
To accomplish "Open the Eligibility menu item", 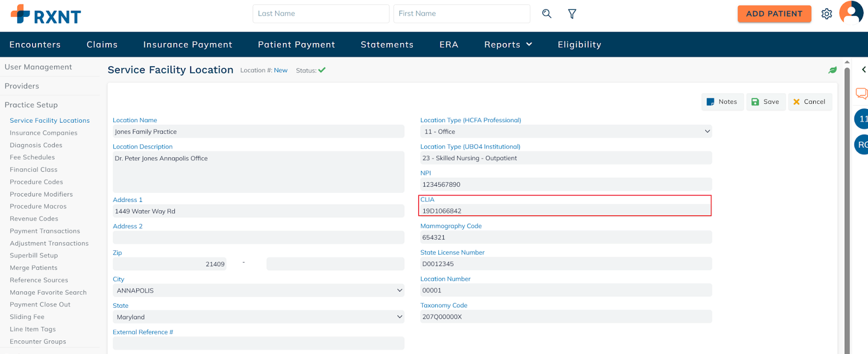I will (579, 45).
